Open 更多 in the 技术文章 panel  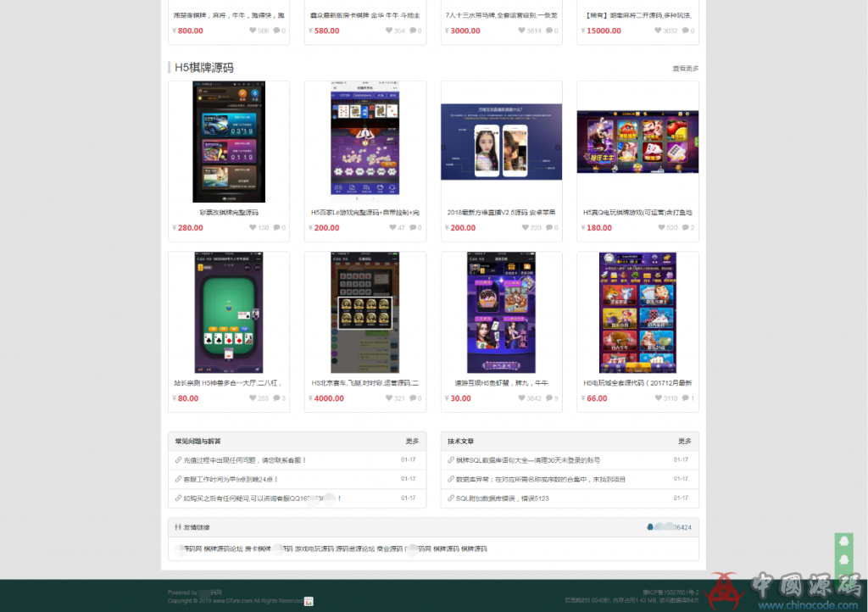[685, 442]
